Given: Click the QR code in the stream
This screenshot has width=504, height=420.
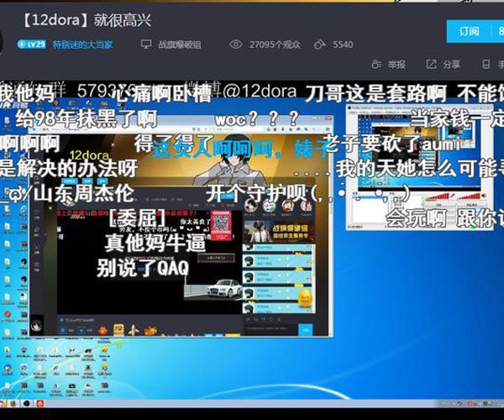Looking at the screenshot, I should pos(221,223).
